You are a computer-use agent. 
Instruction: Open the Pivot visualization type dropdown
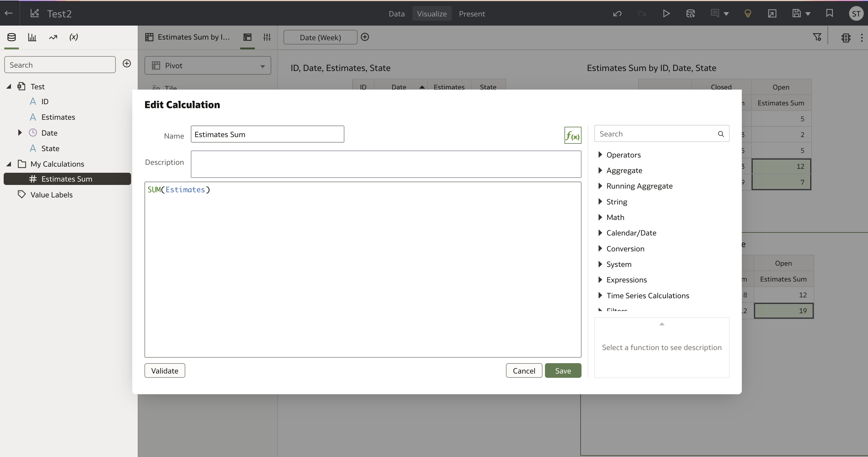click(208, 65)
